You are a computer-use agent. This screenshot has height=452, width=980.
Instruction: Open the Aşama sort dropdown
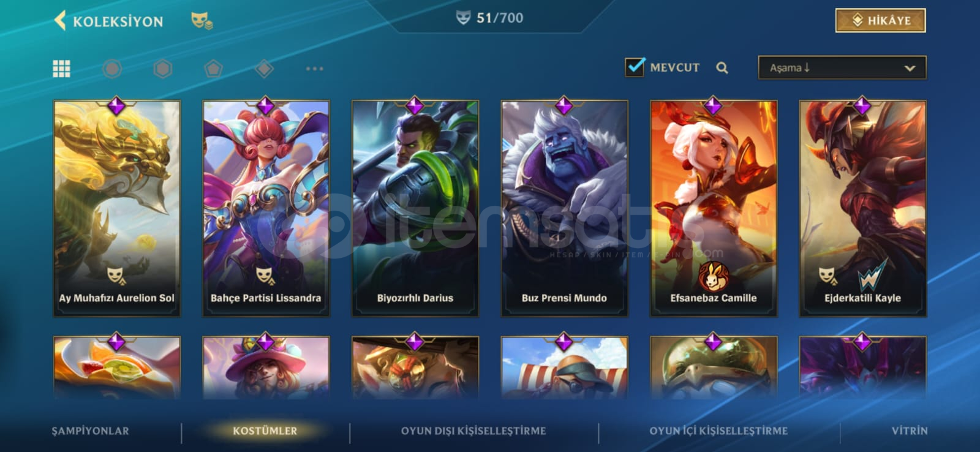pos(842,68)
